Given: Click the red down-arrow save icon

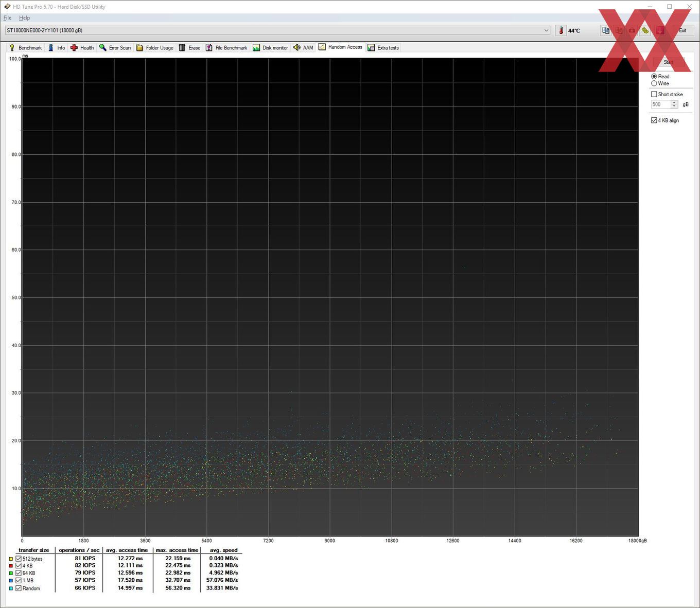Looking at the screenshot, I should pyautogui.click(x=660, y=30).
